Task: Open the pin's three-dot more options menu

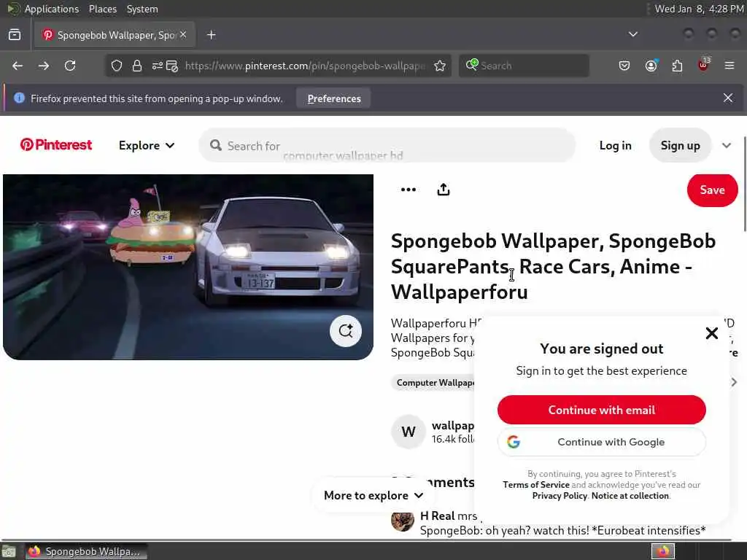Action: pos(409,190)
